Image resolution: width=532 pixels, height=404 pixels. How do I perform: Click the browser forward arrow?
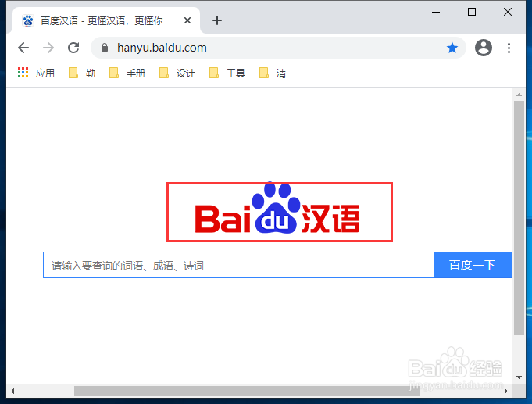point(48,48)
